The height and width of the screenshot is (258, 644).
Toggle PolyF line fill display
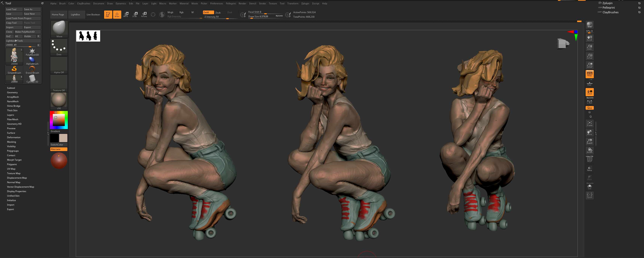point(589,159)
